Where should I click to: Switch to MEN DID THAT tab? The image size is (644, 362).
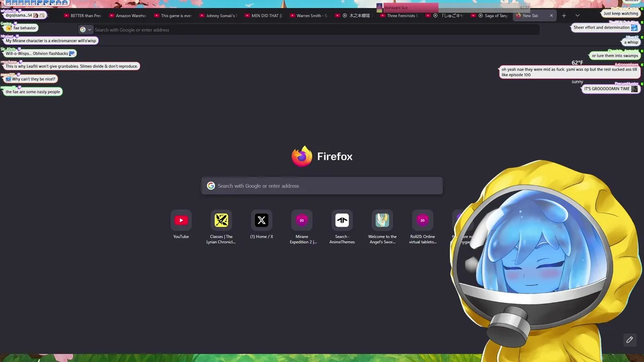coord(264,16)
